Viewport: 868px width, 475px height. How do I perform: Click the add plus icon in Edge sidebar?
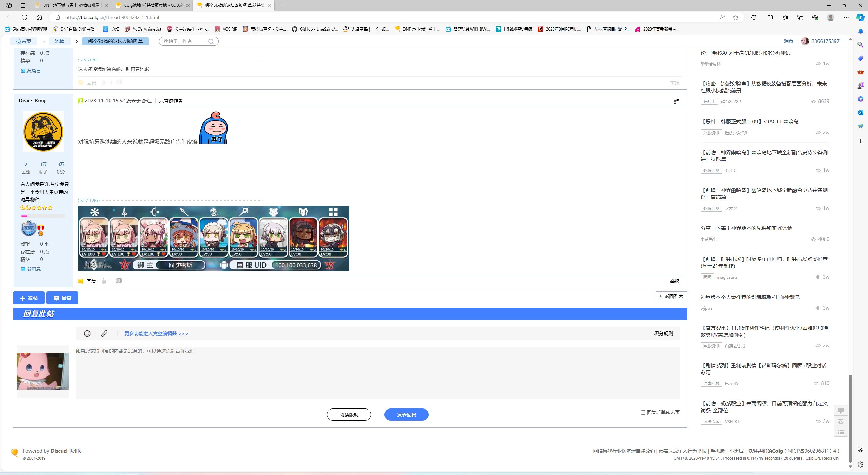pos(861,141)
